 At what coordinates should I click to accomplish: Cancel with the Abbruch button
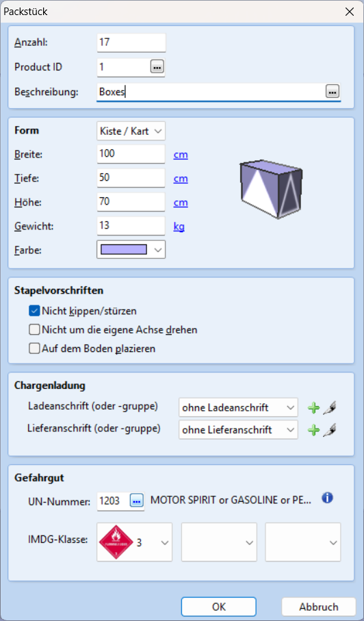[319, 607]
